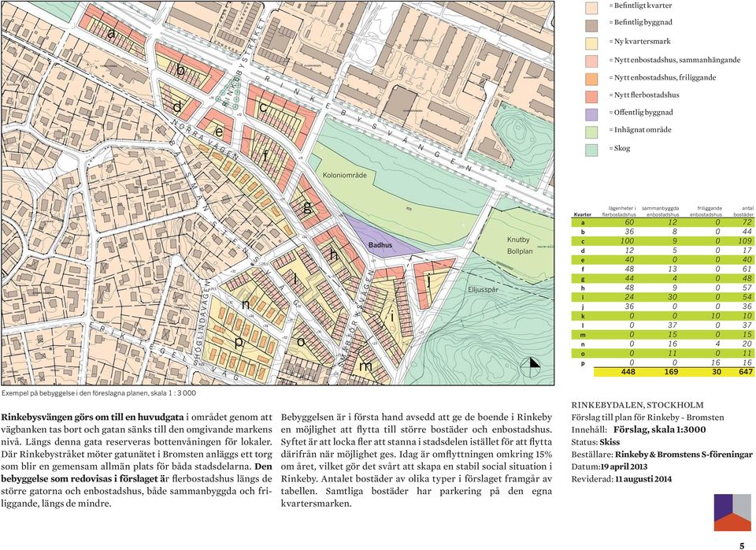
Task: Click the text 'Förslag, skala 1:3000'
Action: click(660, 429)
